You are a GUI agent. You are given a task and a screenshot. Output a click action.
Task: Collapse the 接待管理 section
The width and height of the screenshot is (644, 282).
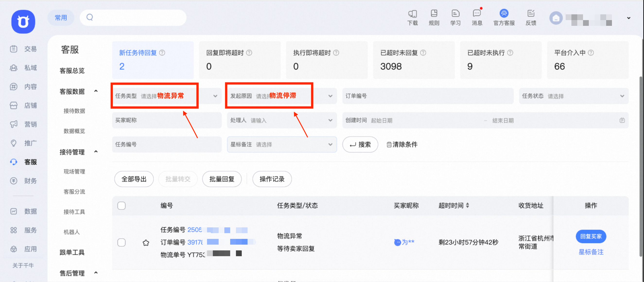pyautogui.click(x=96, y=151)
